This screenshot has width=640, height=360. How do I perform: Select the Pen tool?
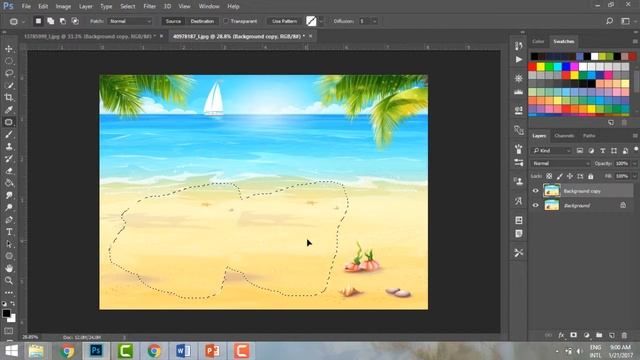(x=9, y=220)
